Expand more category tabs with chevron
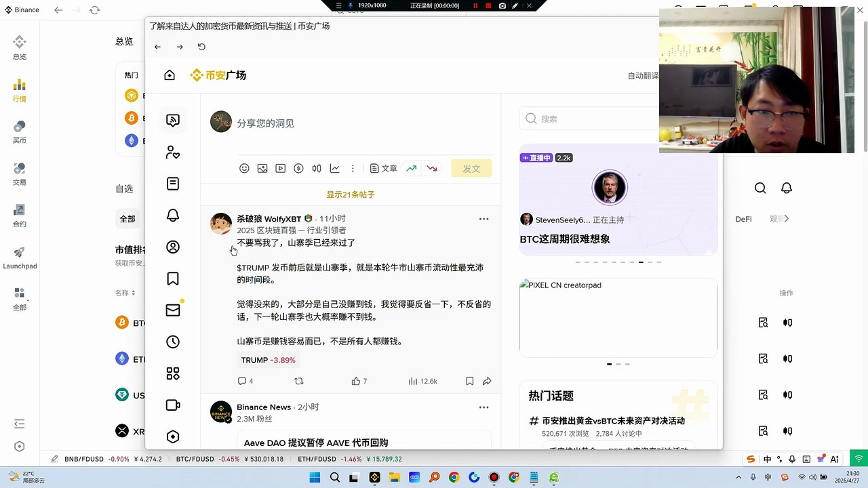 [787, 218]
